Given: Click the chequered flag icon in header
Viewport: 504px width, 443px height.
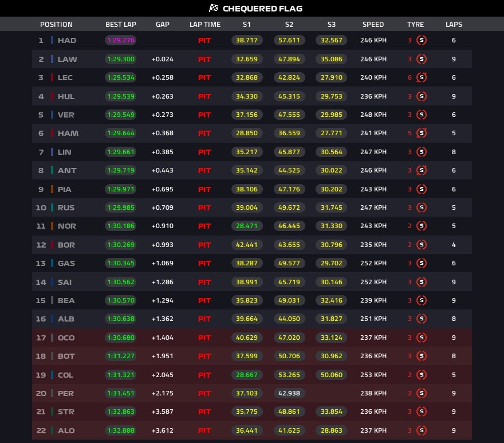Looking at the screenshot, I should [x=214, y=7].
